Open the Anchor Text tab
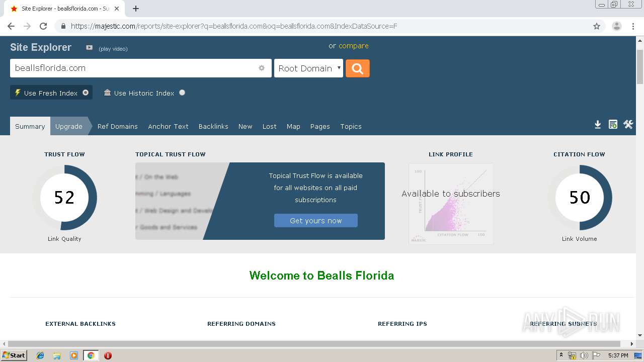The image size is (644, 362). click(168, 126)
